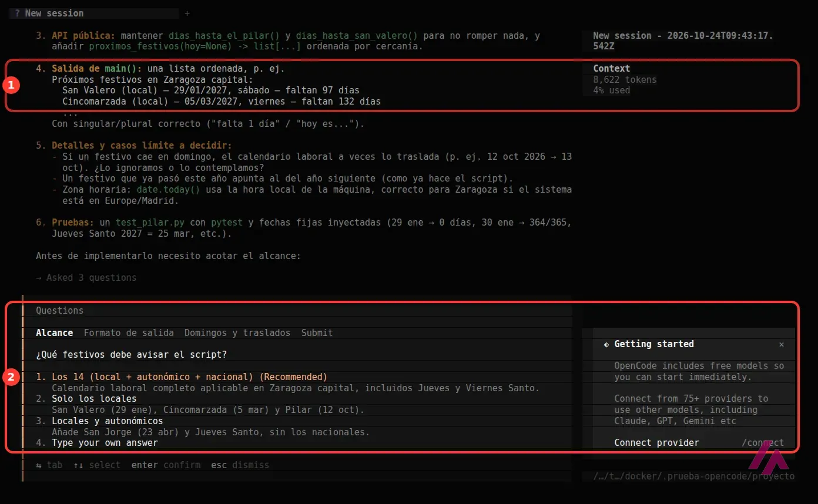The width and height of the screenshot is (818, 504).
Task: Choose option Los 14 (Recommended)
Action: pyautogui.click(x=182, y=377)
